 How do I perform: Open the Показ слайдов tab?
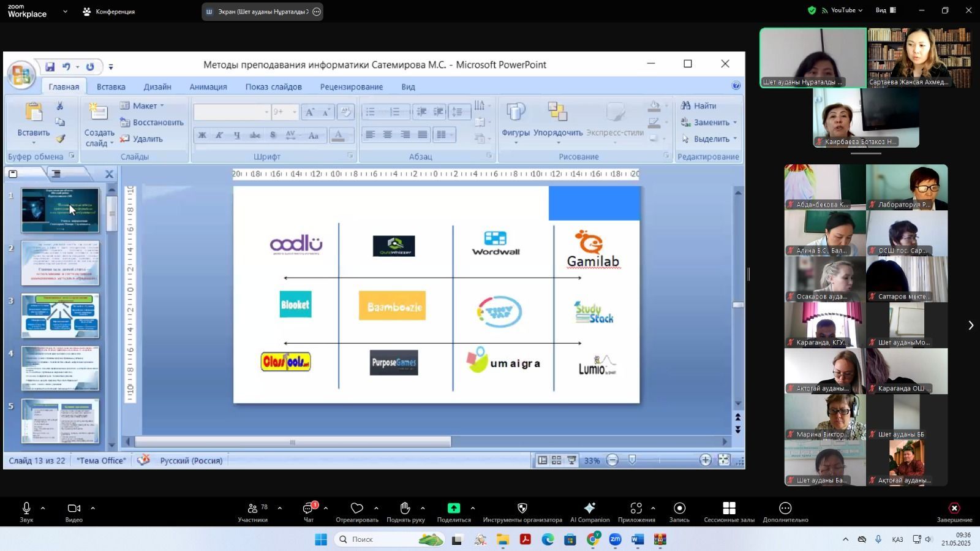click(273, 87)
